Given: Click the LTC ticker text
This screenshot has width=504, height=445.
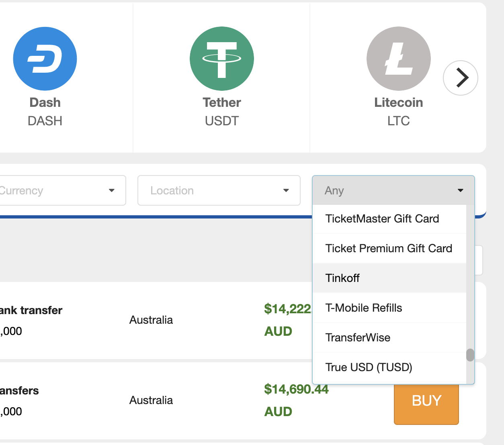Looking at the screenshot, I should coord(399,121).
